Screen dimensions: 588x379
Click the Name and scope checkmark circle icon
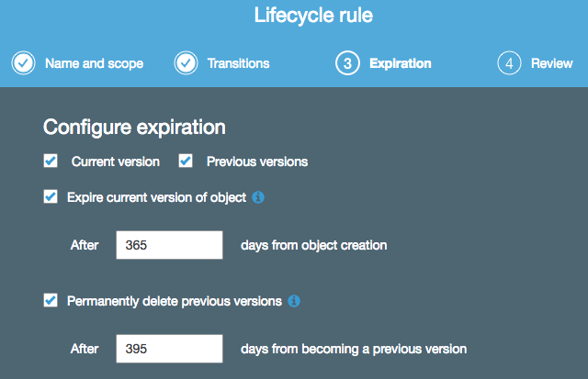point(23,63)
